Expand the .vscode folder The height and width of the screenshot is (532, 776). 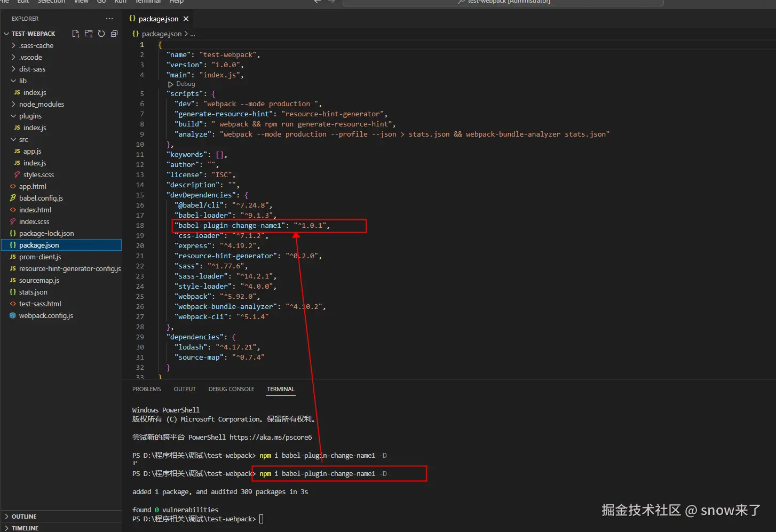(x=13, y=57)
